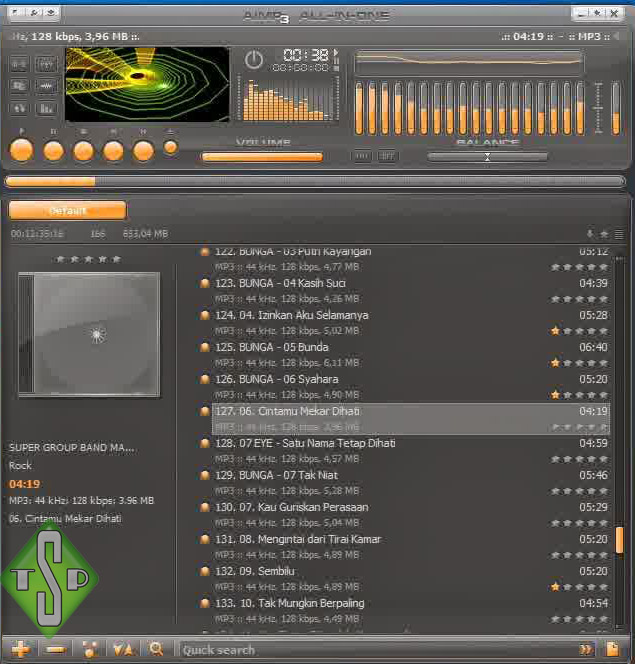Click the album art cover placeholder
Image resolution: width=635 pixels, height=664 pixels.
pos(89,335)
